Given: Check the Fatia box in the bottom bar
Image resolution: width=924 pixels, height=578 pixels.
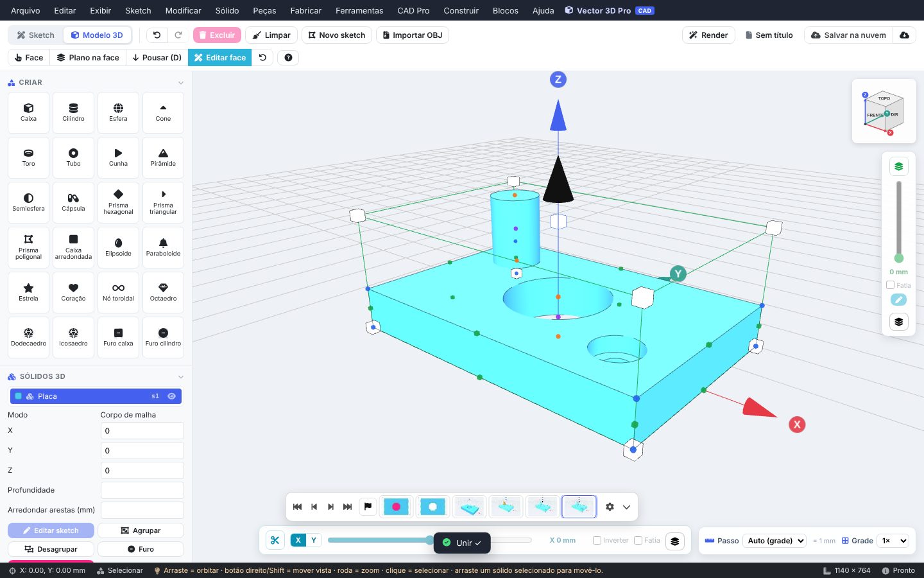Looking at the screenshot, I should click(638, 541).
